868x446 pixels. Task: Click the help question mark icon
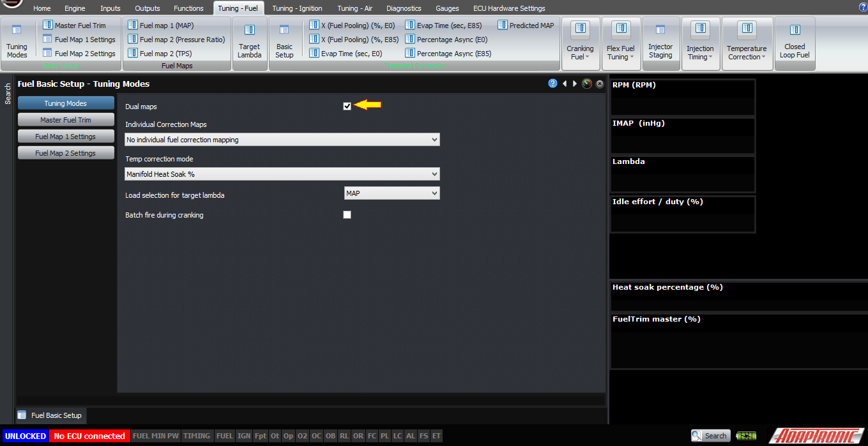(553, 84)
